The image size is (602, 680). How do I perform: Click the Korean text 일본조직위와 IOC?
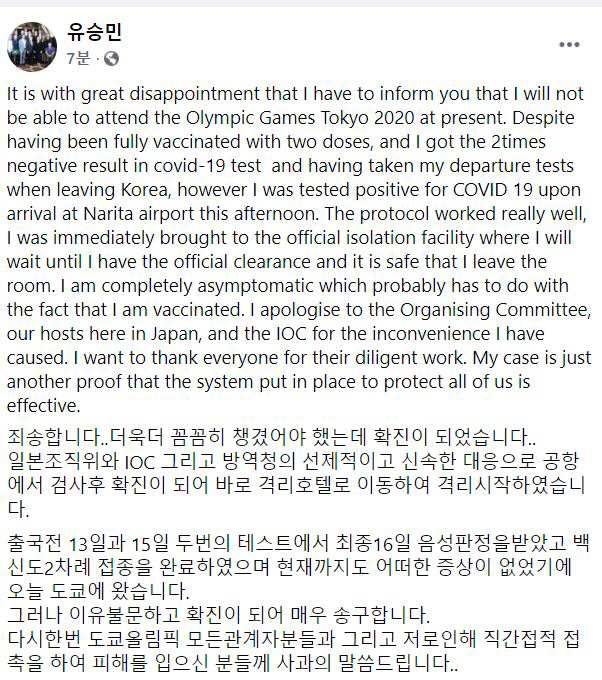pyautogui.click(x=81, y=461)
